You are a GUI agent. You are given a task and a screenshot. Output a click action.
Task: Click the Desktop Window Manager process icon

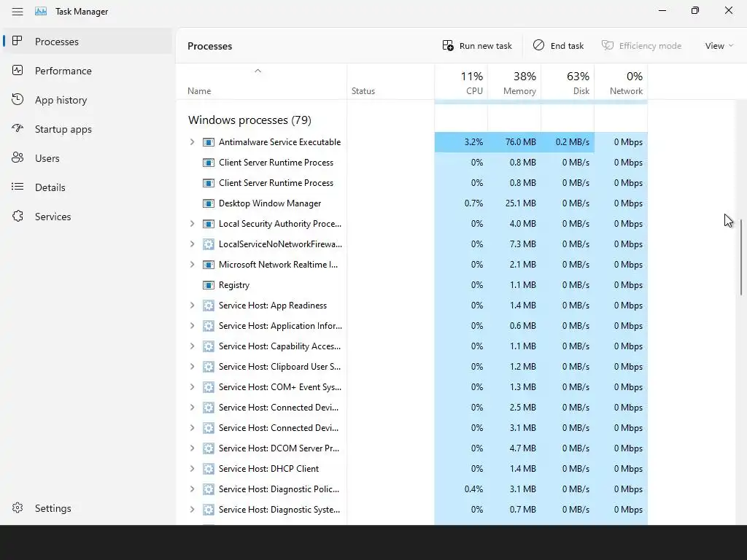(208, 203)
